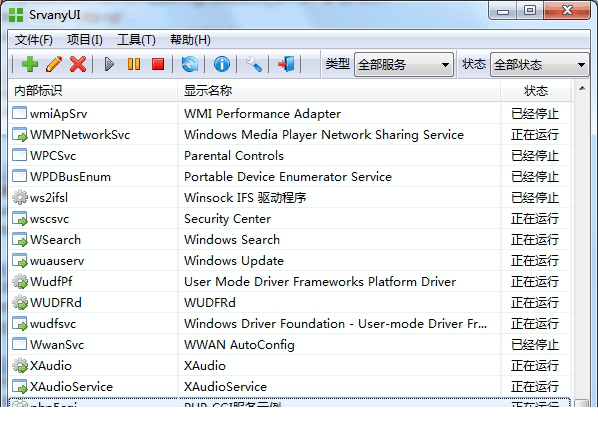Stop the service with the red square icon
Viewport: 598px width, 423px height.
[158, 64]
